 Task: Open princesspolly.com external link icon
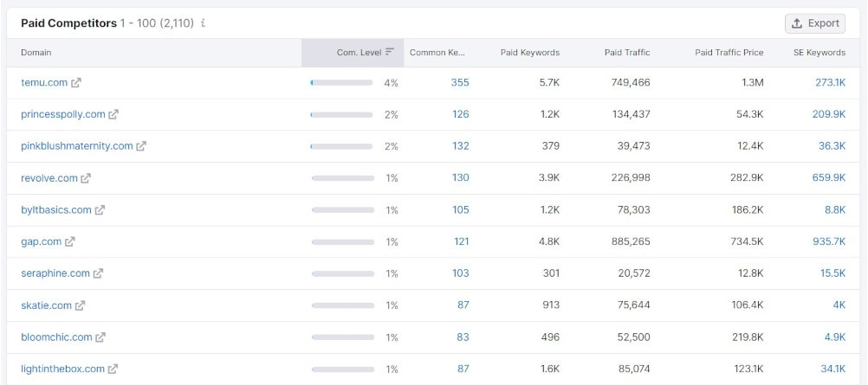pyautogui.click(x=113, y=114)
